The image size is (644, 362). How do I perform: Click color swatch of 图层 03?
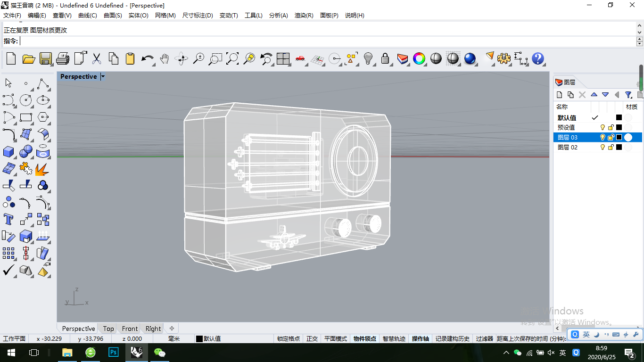pos(619,137)
